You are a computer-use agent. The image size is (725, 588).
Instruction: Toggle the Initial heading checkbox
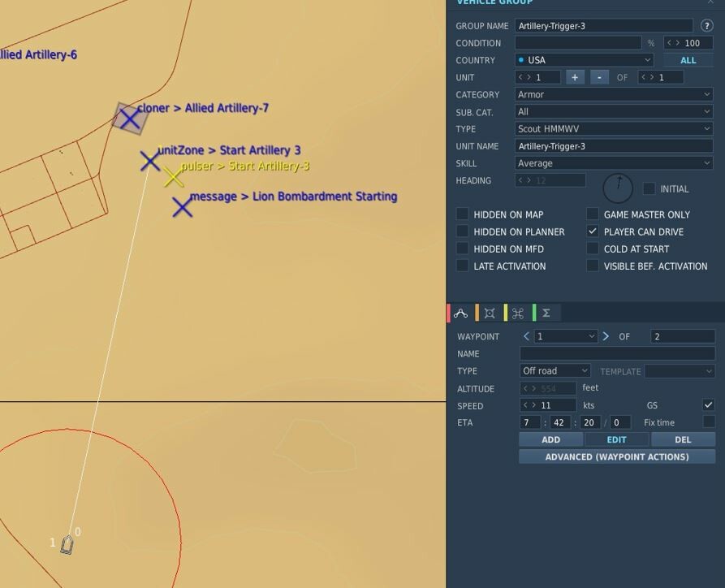click(x=649, y=188)
